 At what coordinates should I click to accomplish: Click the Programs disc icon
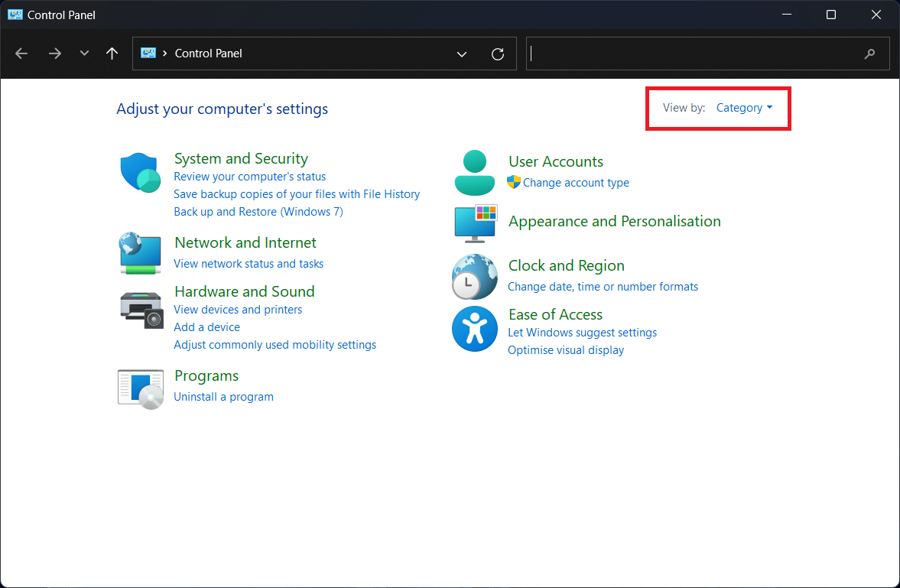(x=141, y=388)
